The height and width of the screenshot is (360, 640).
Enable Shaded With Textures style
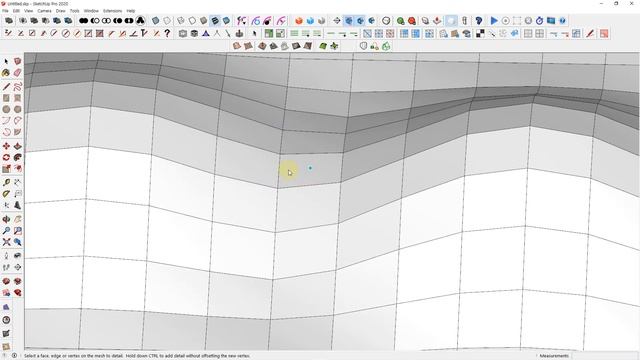pos(215,20)
